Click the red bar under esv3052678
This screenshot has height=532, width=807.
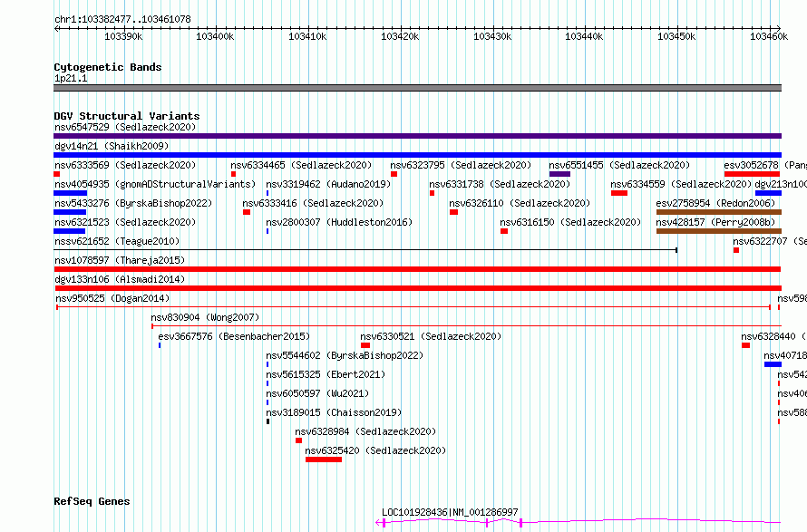(752, 174)
